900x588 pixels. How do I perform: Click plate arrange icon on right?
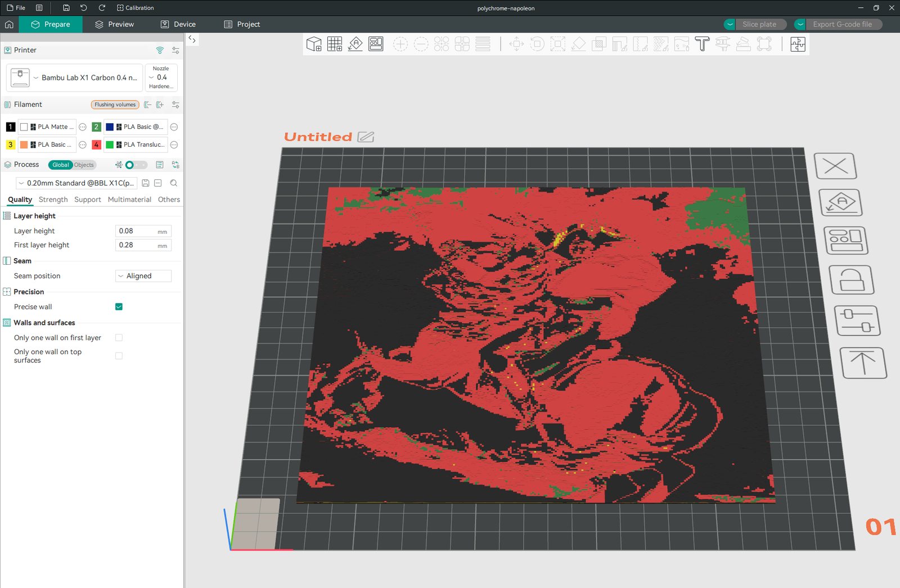pos(846,241)
